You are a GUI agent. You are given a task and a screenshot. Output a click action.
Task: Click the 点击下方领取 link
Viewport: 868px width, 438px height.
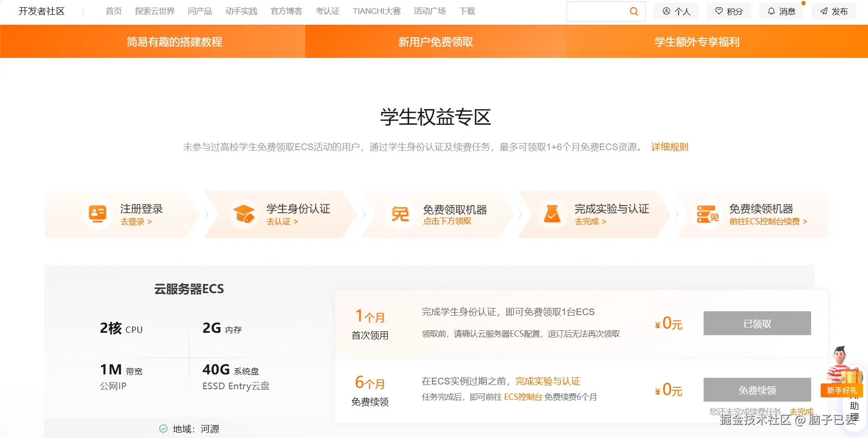pyautogui.click(x=447, y=221)
